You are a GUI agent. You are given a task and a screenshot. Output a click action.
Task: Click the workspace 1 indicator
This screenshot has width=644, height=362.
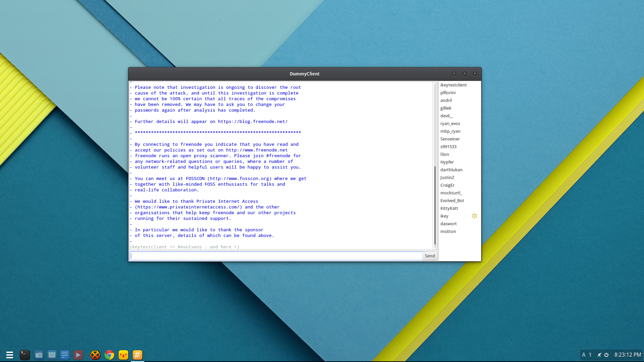point(590,355)
